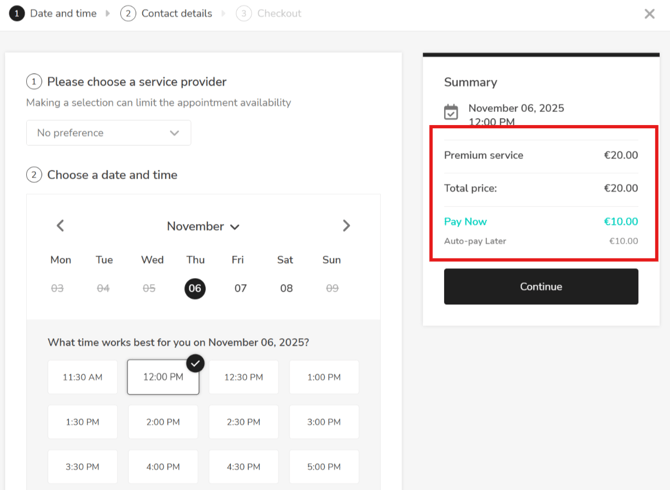Select the 2:00 PM time slot
This screenshot has width=670, height=490.
pos(163,422)
